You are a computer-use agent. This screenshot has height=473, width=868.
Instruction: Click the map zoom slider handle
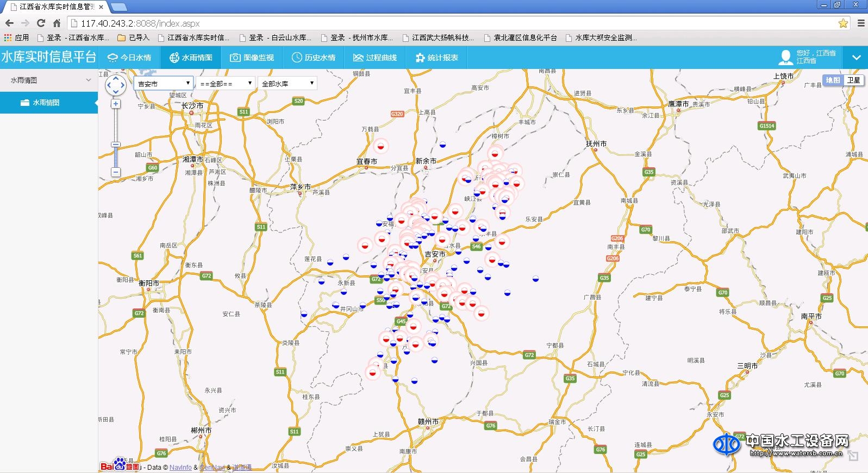(116, 144)
